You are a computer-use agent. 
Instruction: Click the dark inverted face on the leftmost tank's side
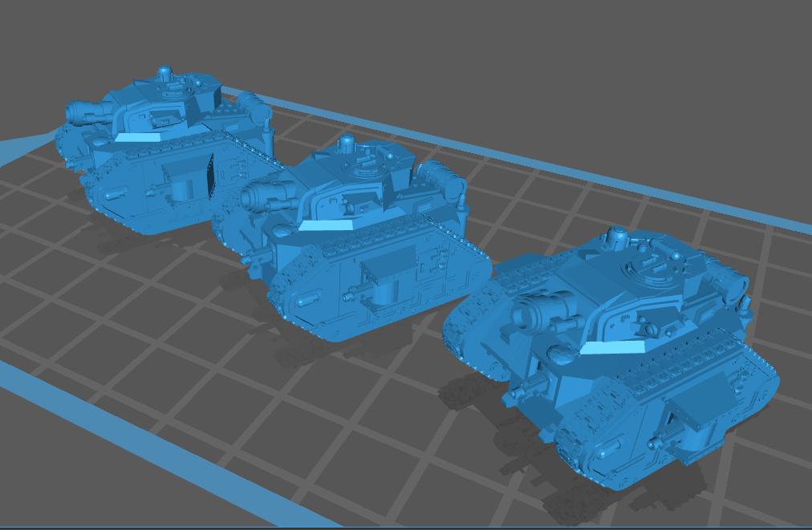210,174
